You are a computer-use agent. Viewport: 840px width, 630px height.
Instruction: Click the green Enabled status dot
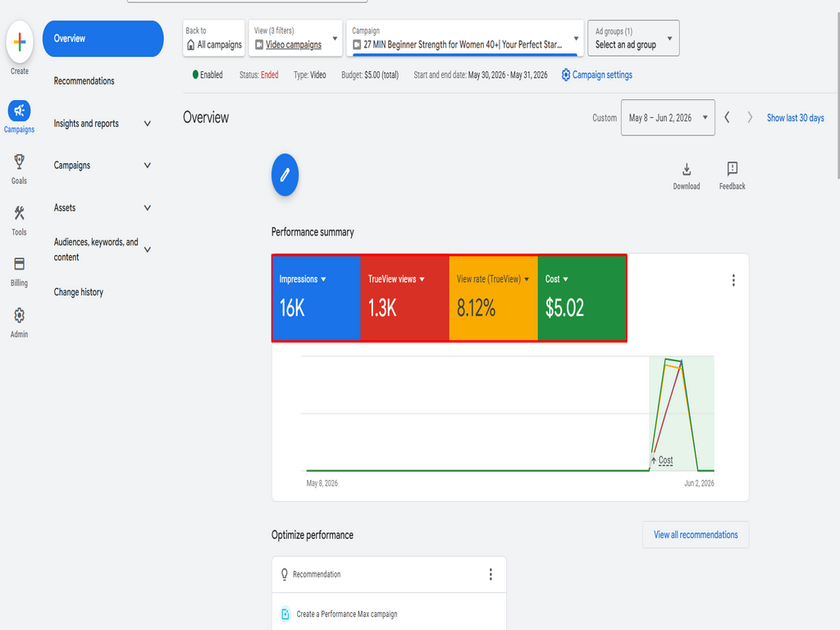195,75
